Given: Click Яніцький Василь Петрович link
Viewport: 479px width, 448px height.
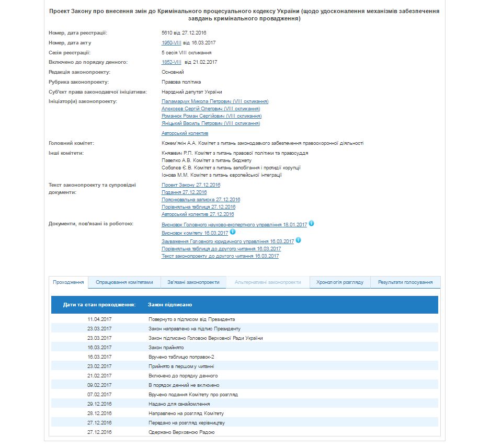Looking at the screenshot, I should click(x=211, y=123).
